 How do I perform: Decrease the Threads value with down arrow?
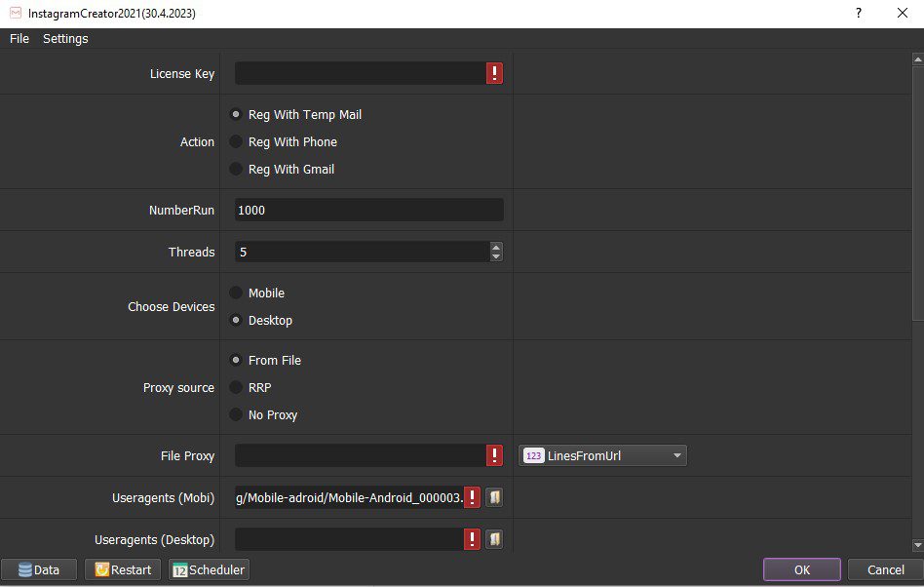pyautogui.click(x=496, y=256)
